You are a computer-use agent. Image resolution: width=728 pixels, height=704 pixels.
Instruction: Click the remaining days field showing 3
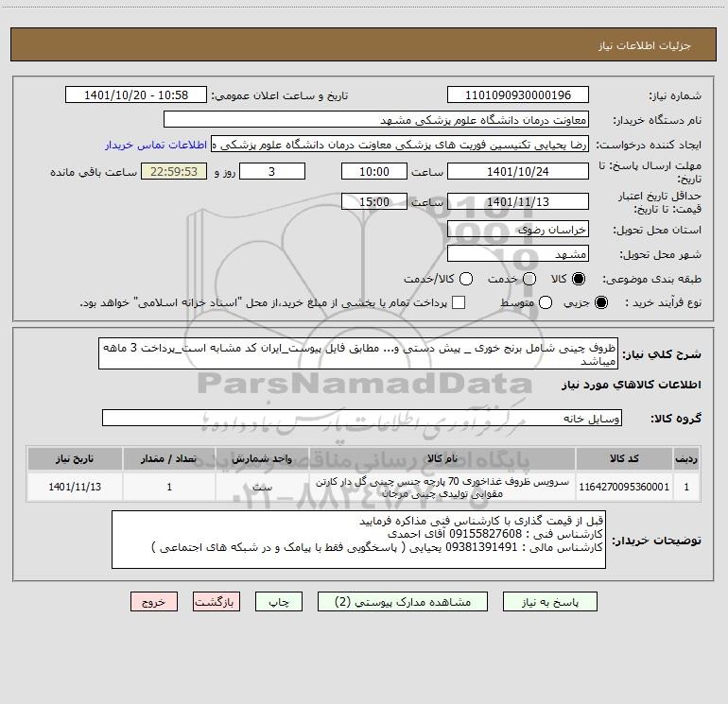pyautogui.click(x=272, y=171)
